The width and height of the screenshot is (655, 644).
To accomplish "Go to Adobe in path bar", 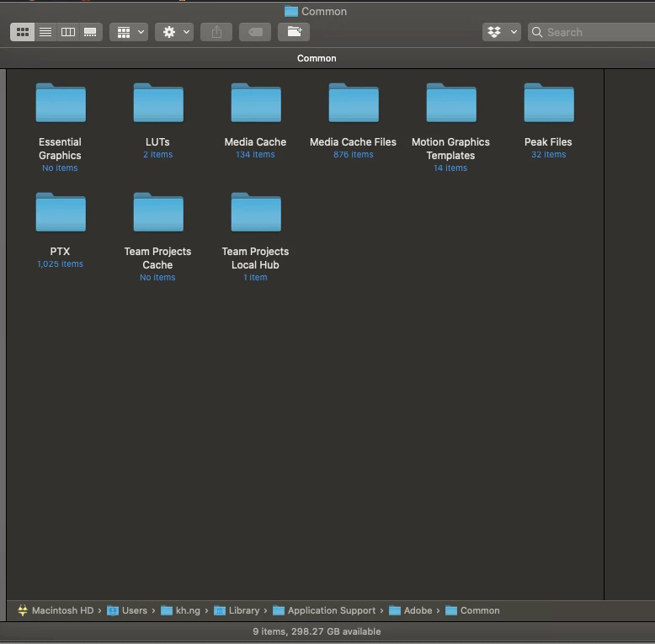I will [411, 610].
